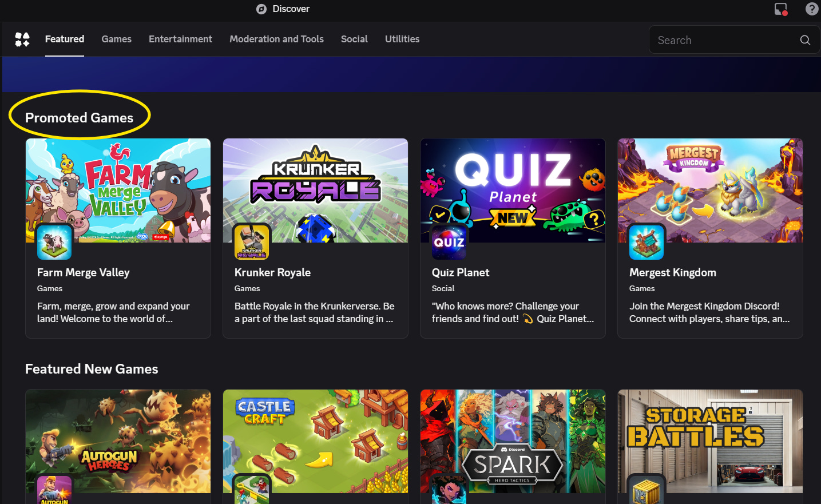Open the Mergest Kingdom banner image
This screenshot has height=504, width=821.
coord(710,191)
